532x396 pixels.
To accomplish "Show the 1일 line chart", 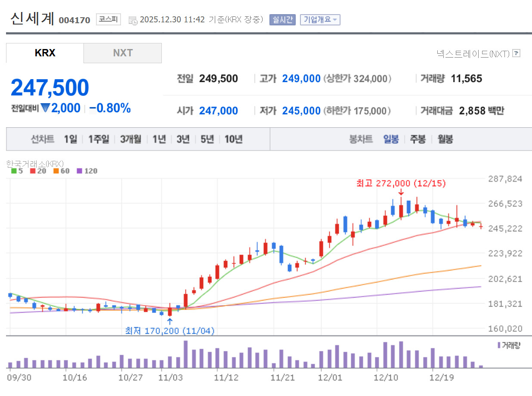I will tap(71, 139).
